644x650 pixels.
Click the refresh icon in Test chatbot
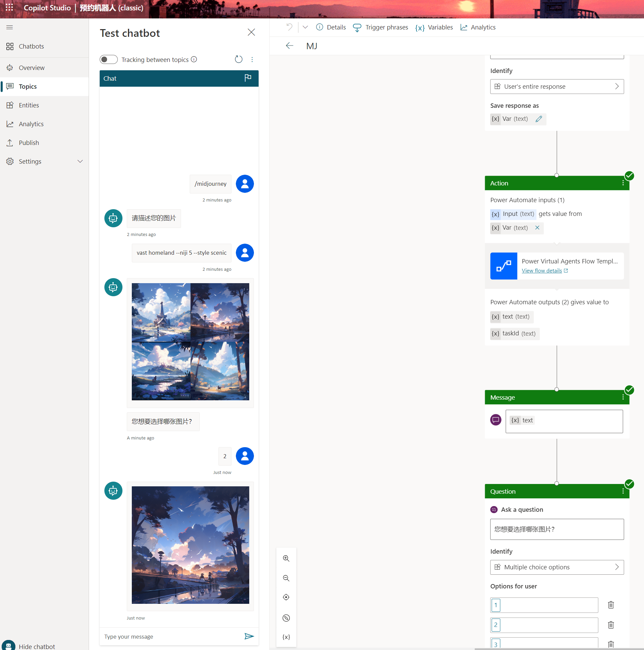[239, 58]
